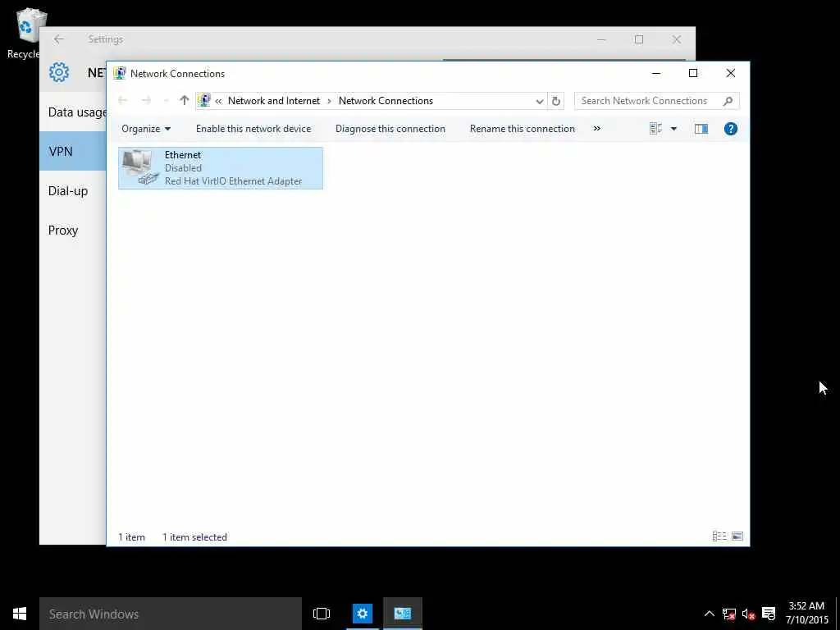Click the Network Connections breadcrumb
This screenshot has height=630, width=840.
tap(386, 101)
